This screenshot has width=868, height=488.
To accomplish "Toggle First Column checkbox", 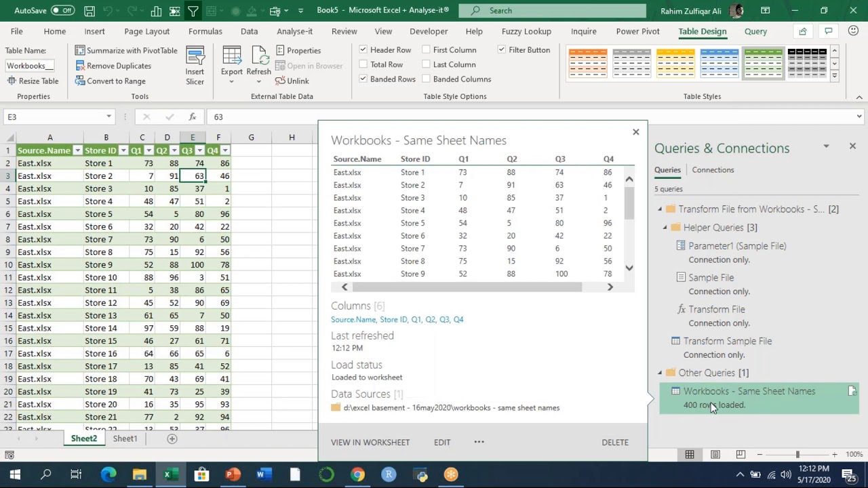I will 426,49.
